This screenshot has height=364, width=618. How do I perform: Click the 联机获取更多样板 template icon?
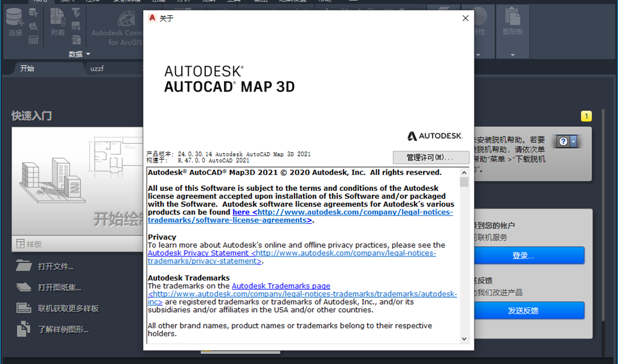(24, 308)
